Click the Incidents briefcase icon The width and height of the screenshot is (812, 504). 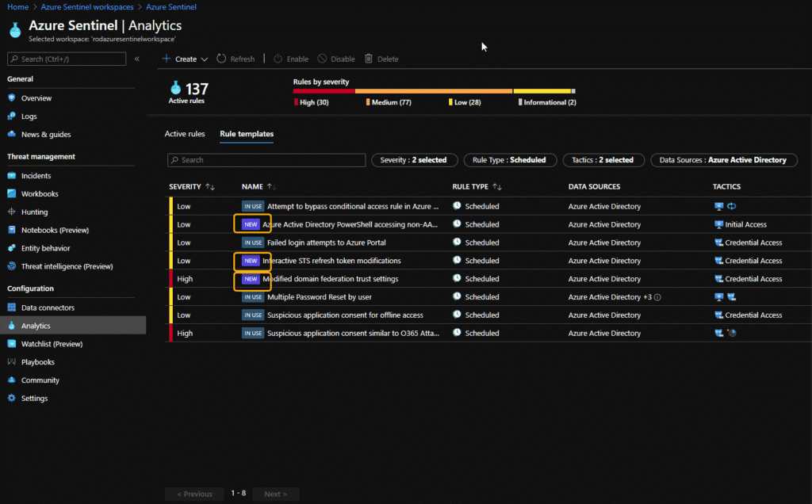(12, 176)
